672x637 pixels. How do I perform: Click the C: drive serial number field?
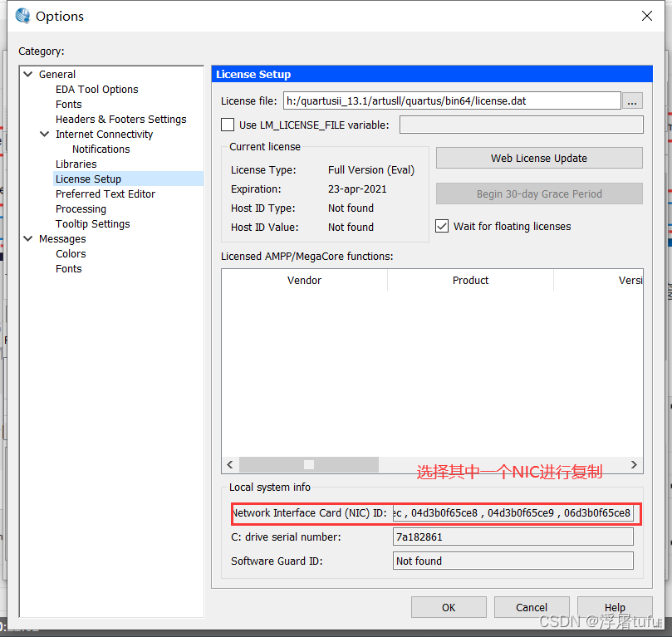tap(513, 537)
